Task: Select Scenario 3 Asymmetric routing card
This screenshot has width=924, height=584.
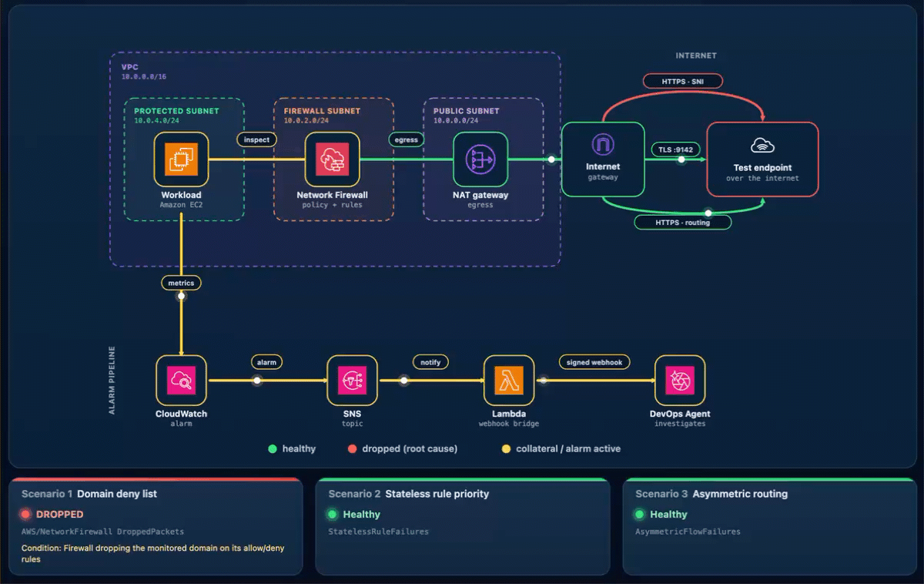Action: point(769,527)
